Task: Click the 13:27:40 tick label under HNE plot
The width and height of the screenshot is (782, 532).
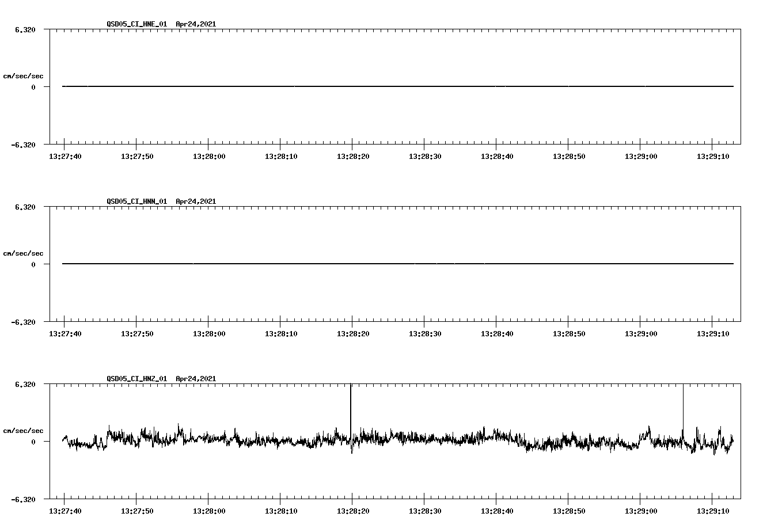Action: 65,155
